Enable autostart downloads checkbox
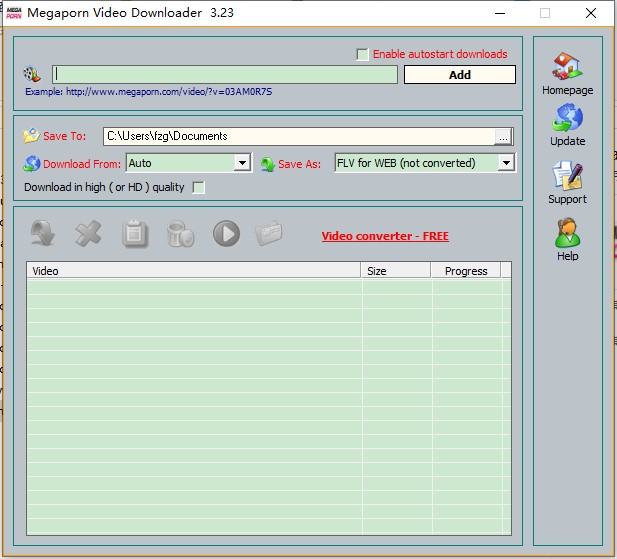617x559 pixels. (363, 54)
